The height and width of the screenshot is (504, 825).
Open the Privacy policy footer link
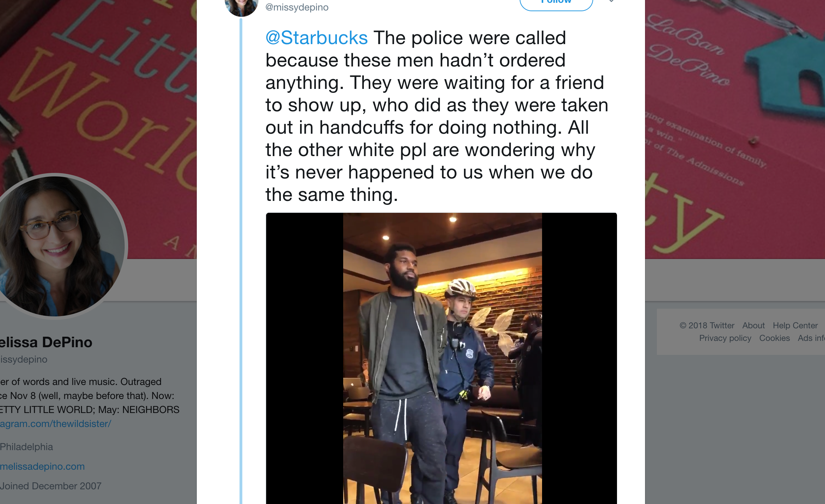coord(725,338)
